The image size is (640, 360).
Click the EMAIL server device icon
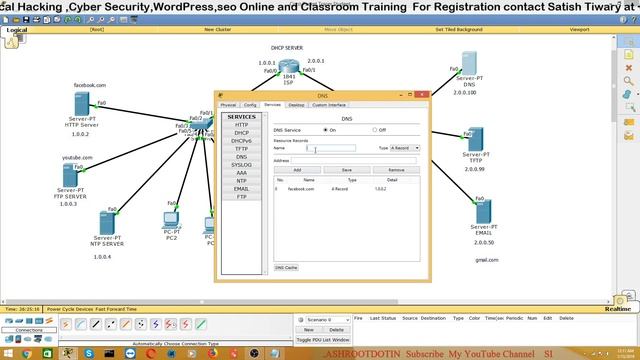point(483,211)
